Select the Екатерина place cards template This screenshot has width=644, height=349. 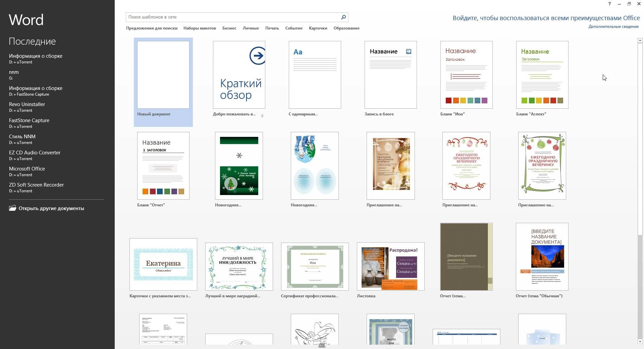click(x=163, y=264)
